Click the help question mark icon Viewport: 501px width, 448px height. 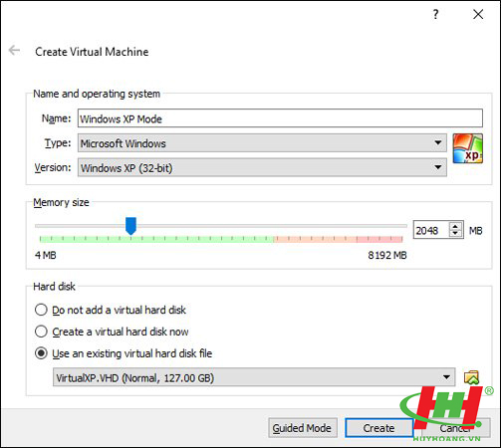[x=435, y=14]
